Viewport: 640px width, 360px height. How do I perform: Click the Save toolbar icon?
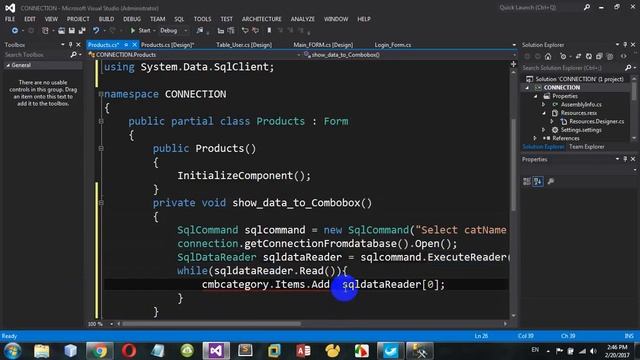pos(72,31)
